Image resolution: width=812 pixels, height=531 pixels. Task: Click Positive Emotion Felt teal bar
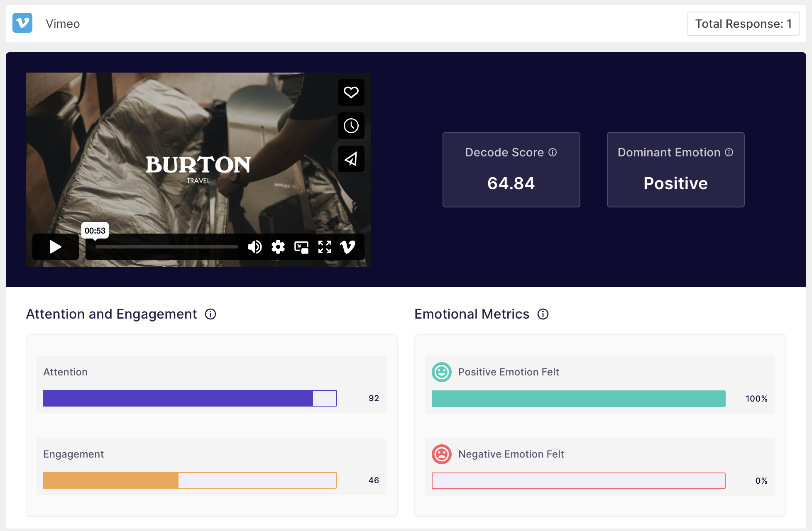tap(579, 399)
